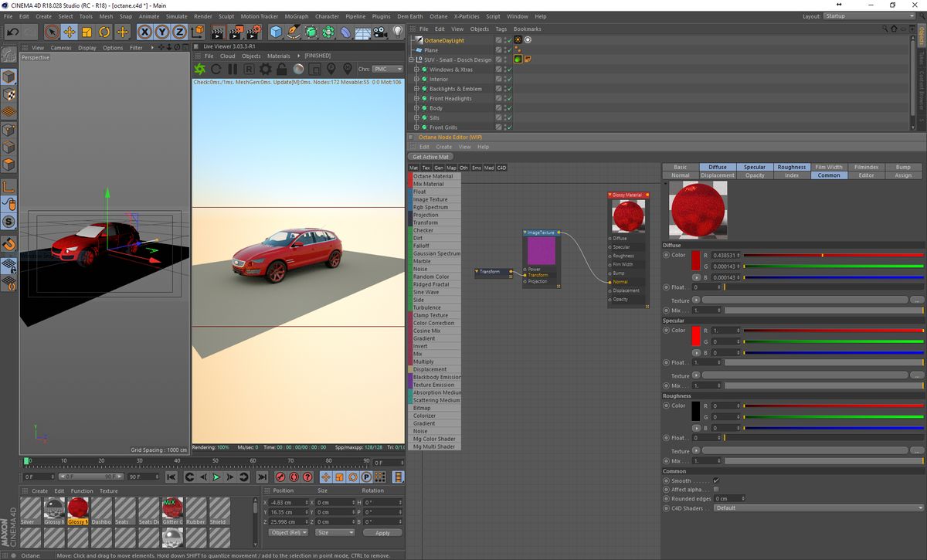Toggle the lock icon in the Live Viewer toolbar
Viewport: 927px width, 560px height.
[280, 68]
